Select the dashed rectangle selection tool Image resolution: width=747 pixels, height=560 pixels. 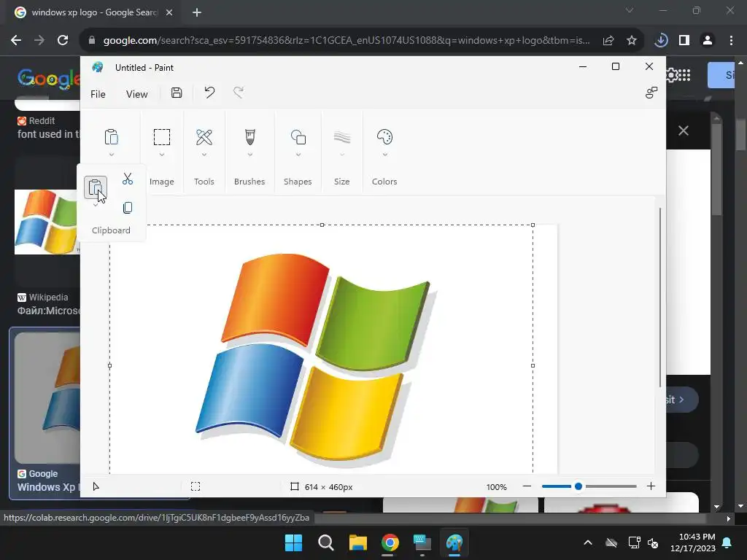162,137
